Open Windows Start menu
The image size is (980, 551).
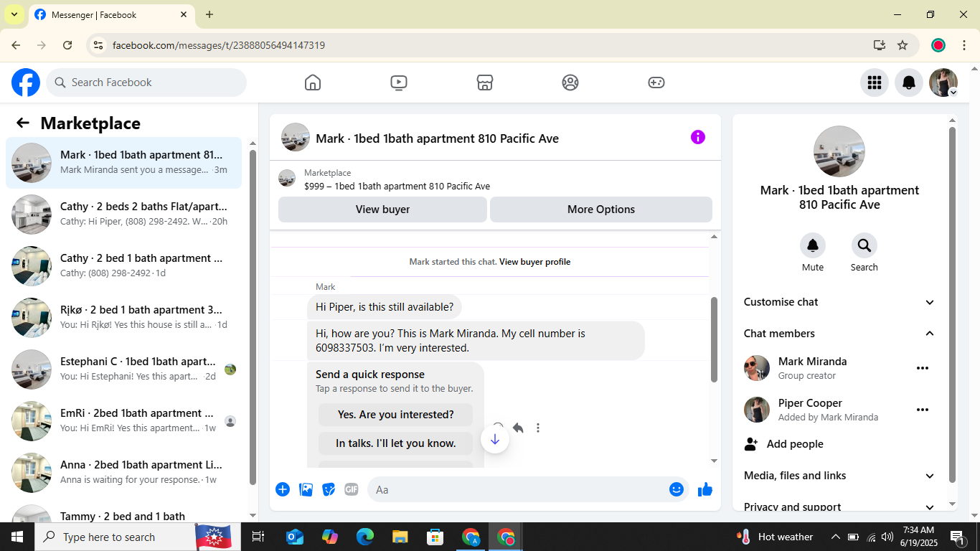click(17, 537)
